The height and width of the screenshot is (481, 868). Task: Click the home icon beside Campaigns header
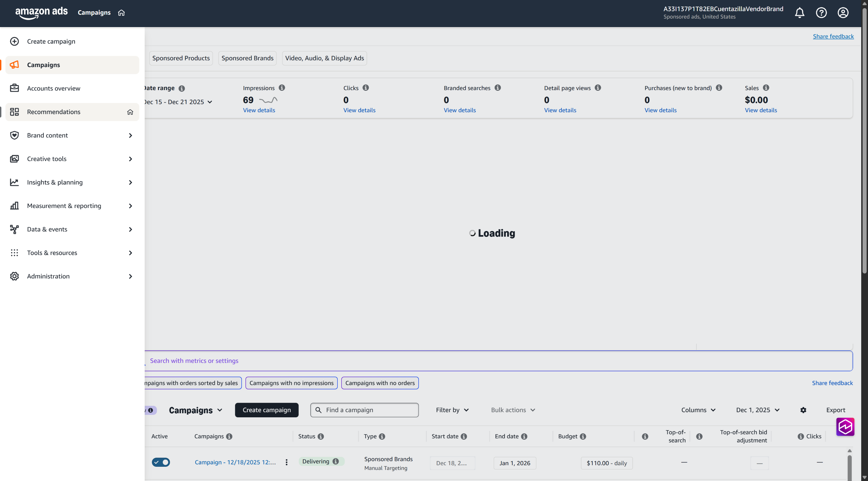[x=121, y=13]
